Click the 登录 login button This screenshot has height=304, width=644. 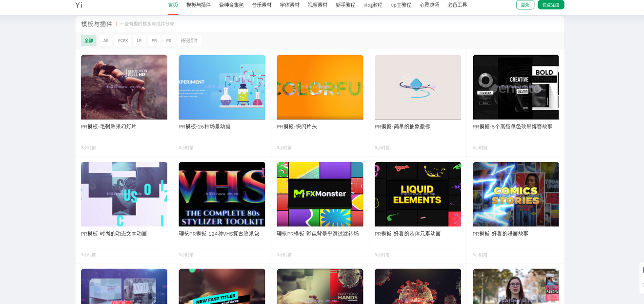coord(525,5)
